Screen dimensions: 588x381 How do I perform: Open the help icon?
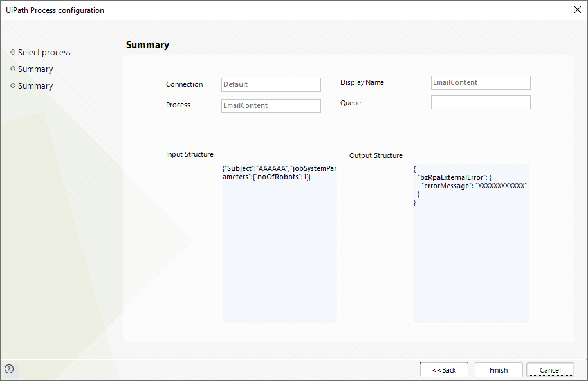pos(9,369)
